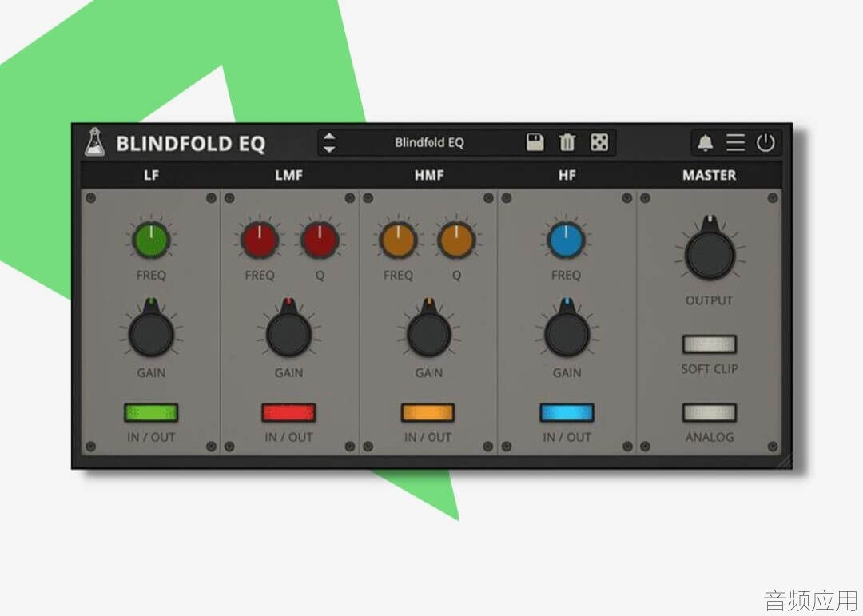The width and height of the screenshot is (863, 616).
Task: Click the LF band header
Action: 151,175
